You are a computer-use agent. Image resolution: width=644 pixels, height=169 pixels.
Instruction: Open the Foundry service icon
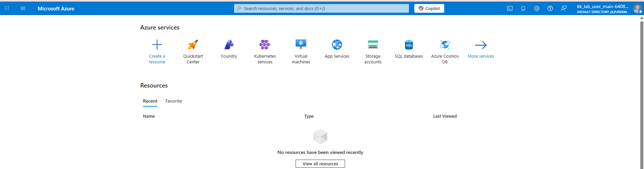pos(229,45)
